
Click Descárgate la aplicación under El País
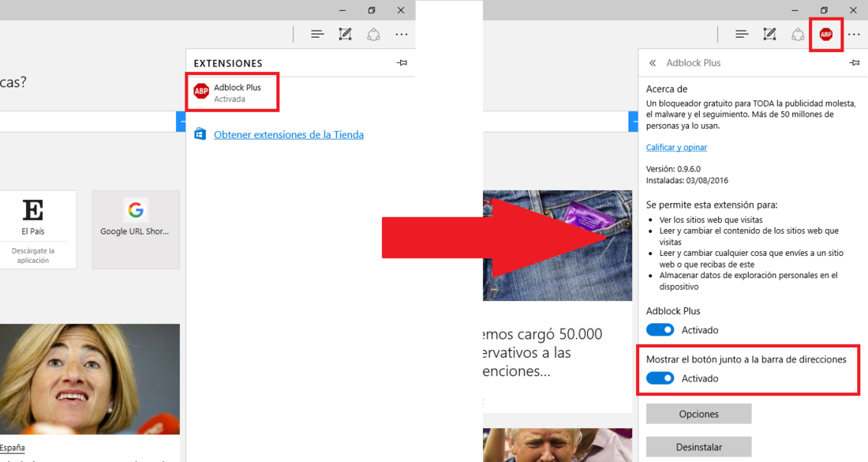(32, 255)
